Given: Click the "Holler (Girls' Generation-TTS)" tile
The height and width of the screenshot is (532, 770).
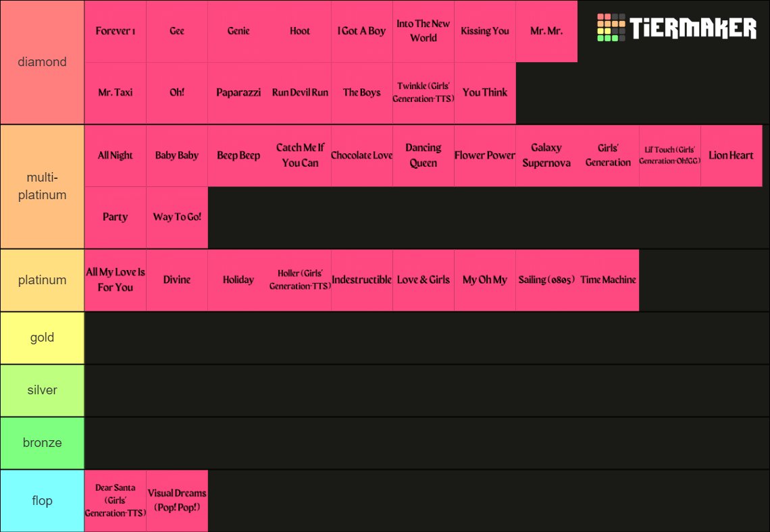Looking at the screenshot, I should 300,280.
